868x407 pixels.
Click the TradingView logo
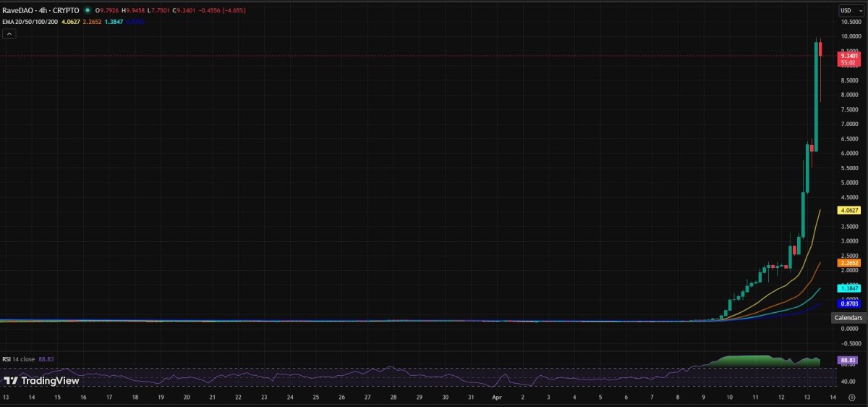41,380
